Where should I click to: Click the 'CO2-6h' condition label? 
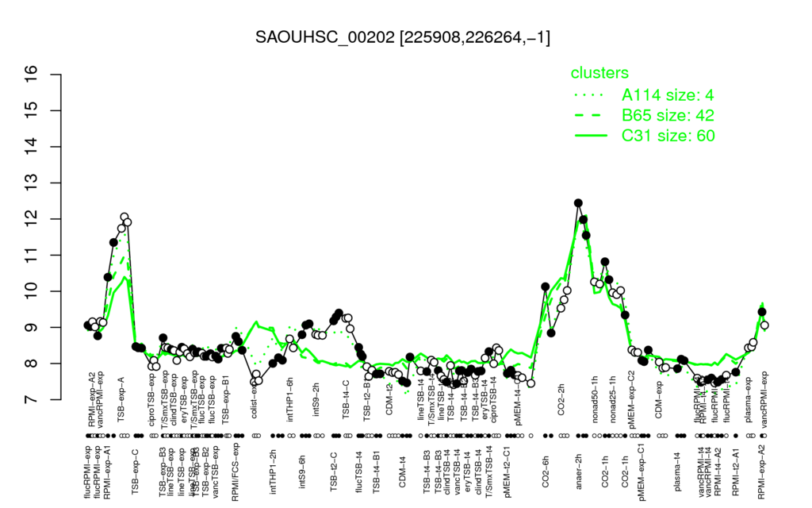point(545,471)
